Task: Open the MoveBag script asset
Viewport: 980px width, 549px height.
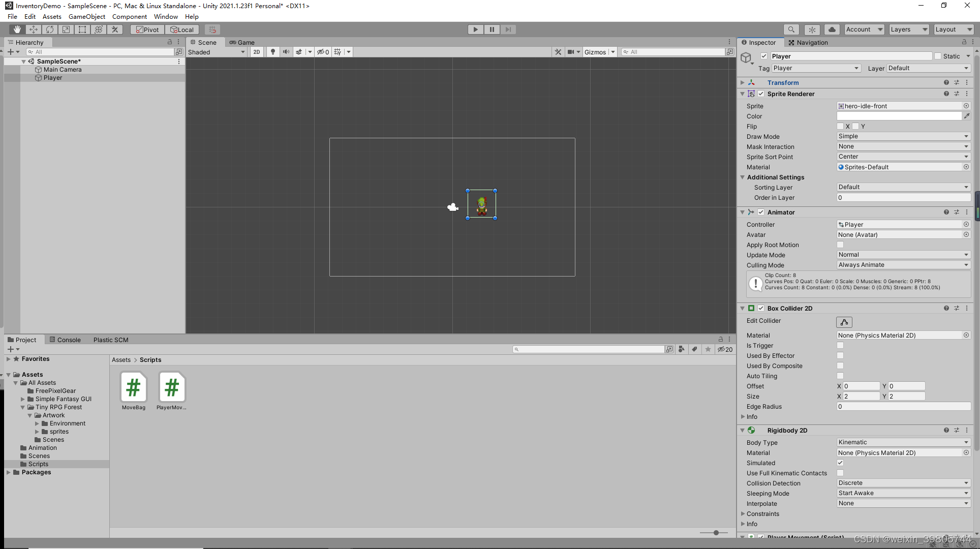Action: point(134,391)
